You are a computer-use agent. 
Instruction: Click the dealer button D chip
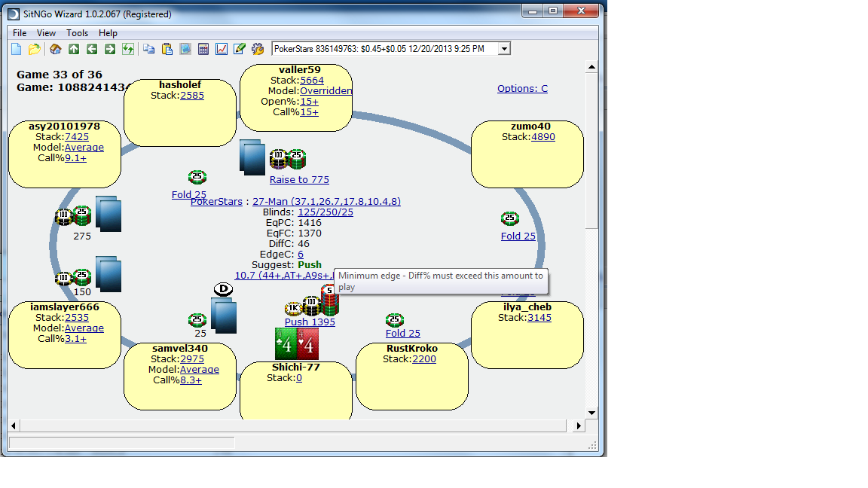(223, 289)
